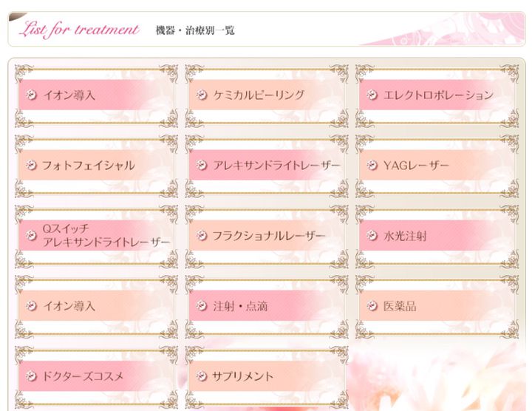The height and width of the screenshot is (411, 532).
Task: View the 水光注射 treatment page
Action: 405,236
